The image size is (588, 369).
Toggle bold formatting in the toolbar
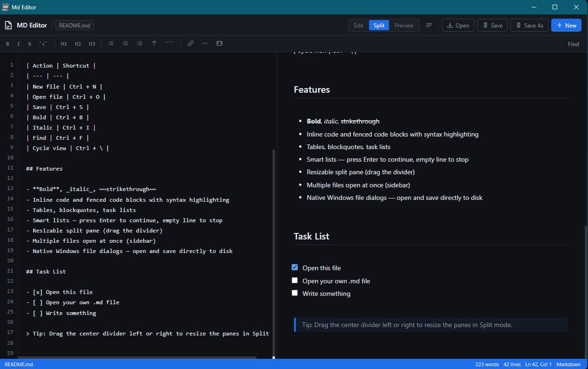click(7, 44)
